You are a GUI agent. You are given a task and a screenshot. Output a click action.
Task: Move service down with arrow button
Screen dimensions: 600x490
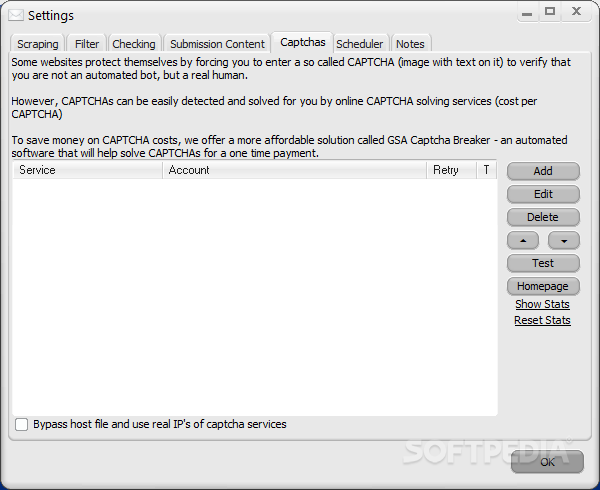(x=564, y=241)
